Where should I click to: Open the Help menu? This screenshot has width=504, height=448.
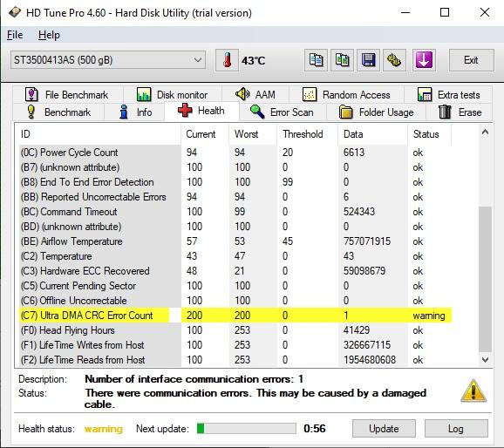tap(49, 35)
